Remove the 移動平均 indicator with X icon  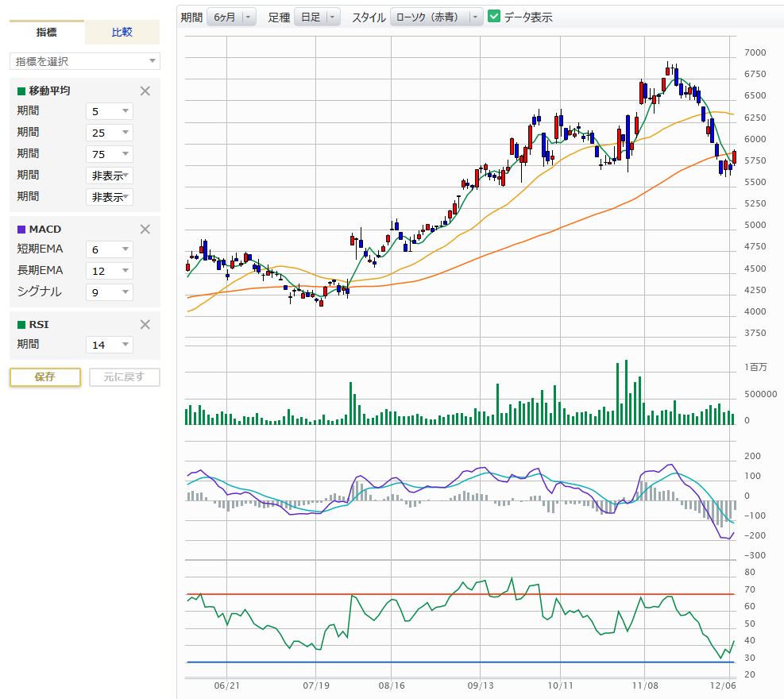pos(145,91)
